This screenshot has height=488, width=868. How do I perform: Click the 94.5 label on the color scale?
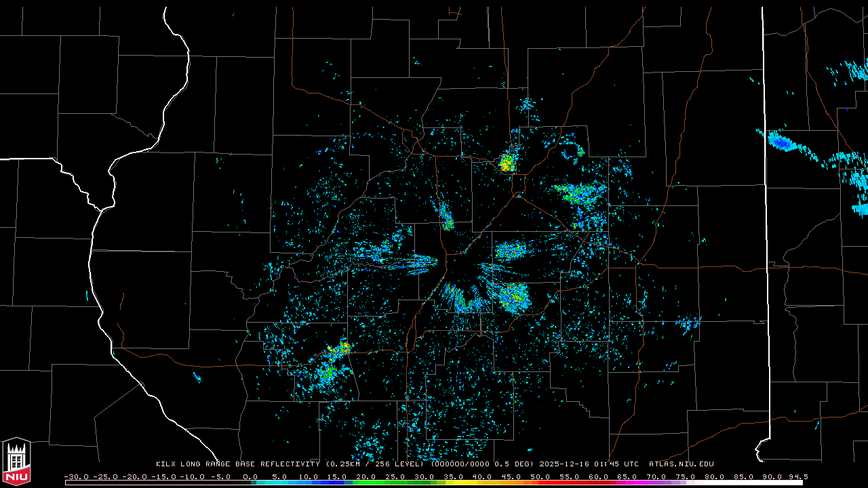[x=797, y=476]
